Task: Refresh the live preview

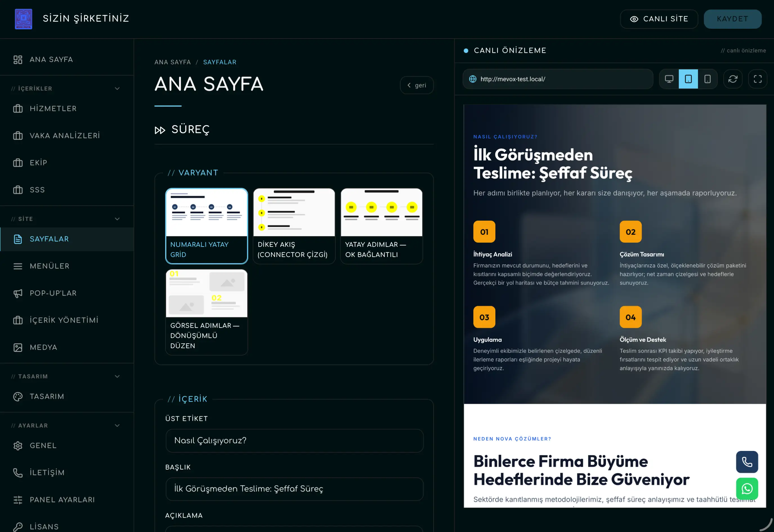Action: pos(733,79)
